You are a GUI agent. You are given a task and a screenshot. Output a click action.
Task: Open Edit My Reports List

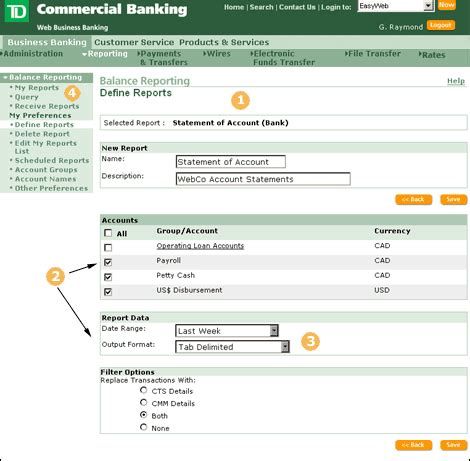[x=46, y=147]
